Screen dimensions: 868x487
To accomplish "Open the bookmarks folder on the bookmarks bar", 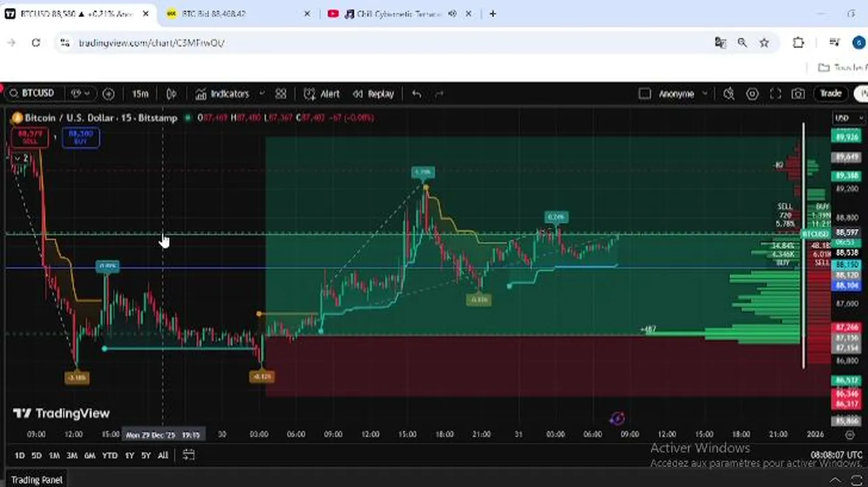I will click(841, 68).
